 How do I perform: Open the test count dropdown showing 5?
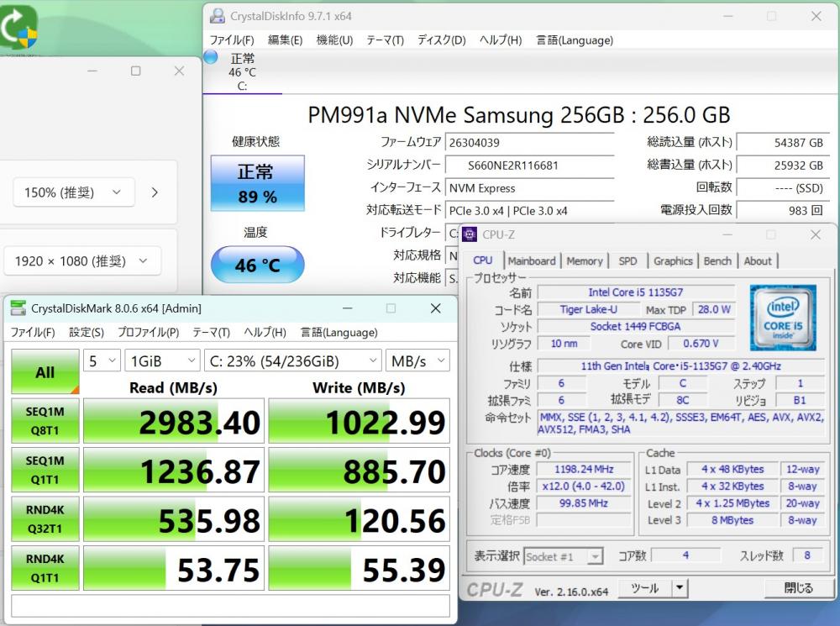coord(102,360)
